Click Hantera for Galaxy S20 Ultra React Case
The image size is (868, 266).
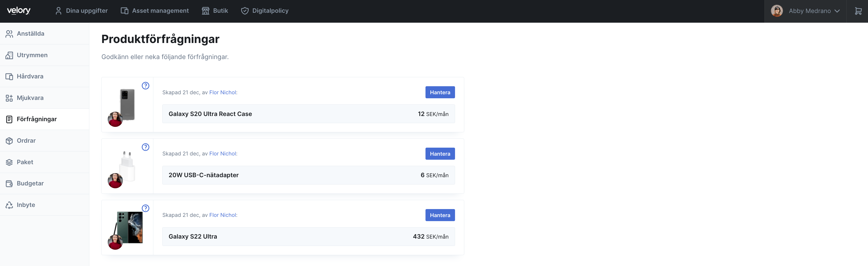(x=440, y=92)
